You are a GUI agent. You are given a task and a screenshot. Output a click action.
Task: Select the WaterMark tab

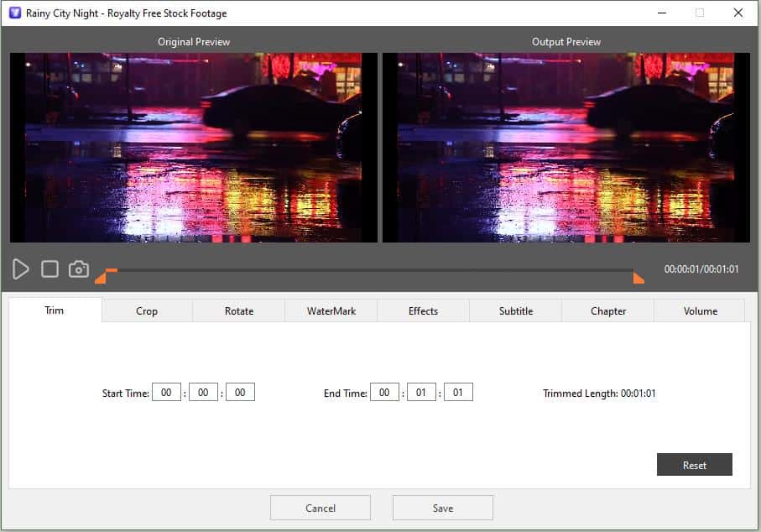[331, 310]
